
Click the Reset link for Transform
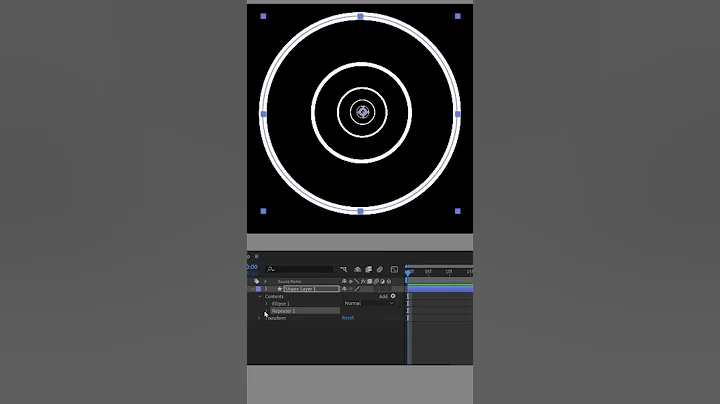tap(348, 318)
